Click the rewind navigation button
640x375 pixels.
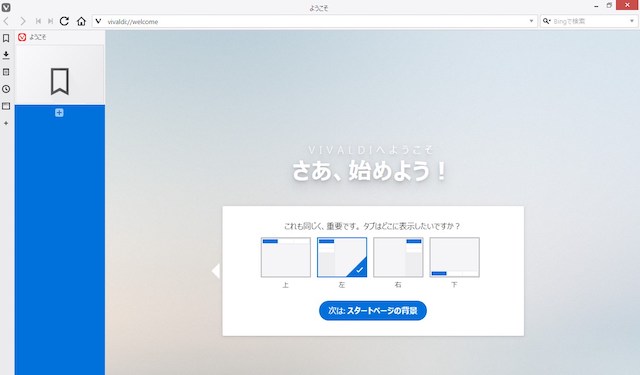(38, 21)
